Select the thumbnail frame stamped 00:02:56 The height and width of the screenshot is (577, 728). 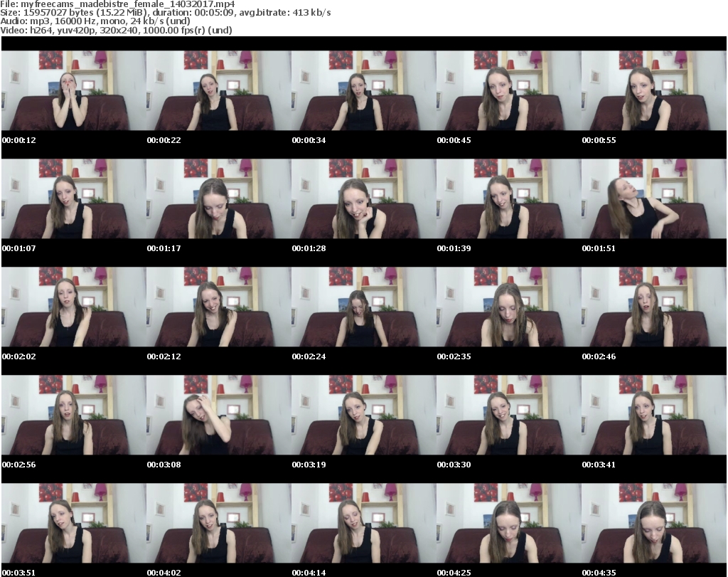[x=73, y=415]
